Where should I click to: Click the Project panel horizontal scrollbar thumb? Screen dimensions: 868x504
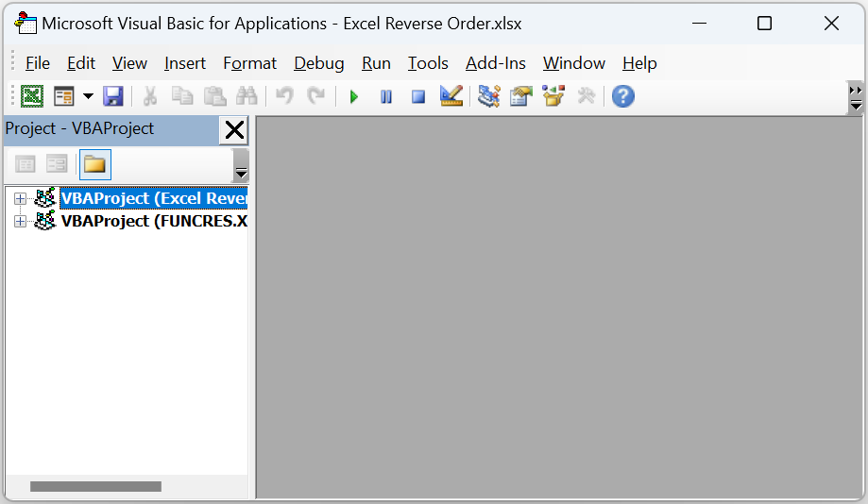95,486
